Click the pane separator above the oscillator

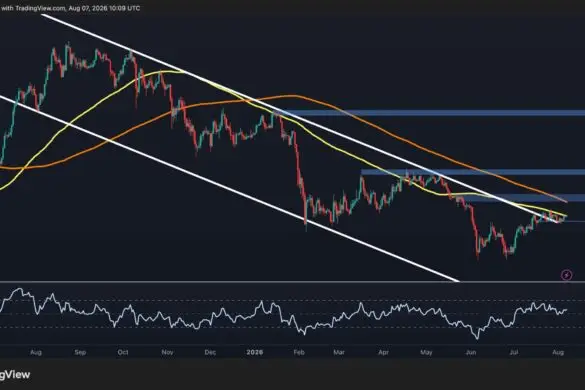(x=292, y=282)
